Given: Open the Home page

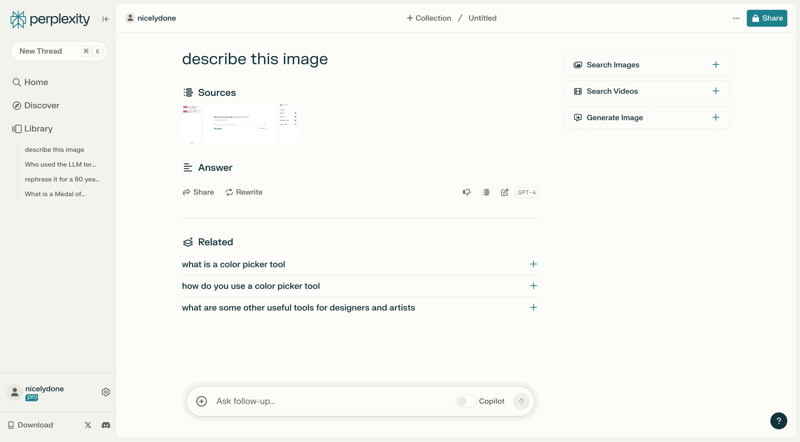Looking at the screenshot, I should pos(30,82).
